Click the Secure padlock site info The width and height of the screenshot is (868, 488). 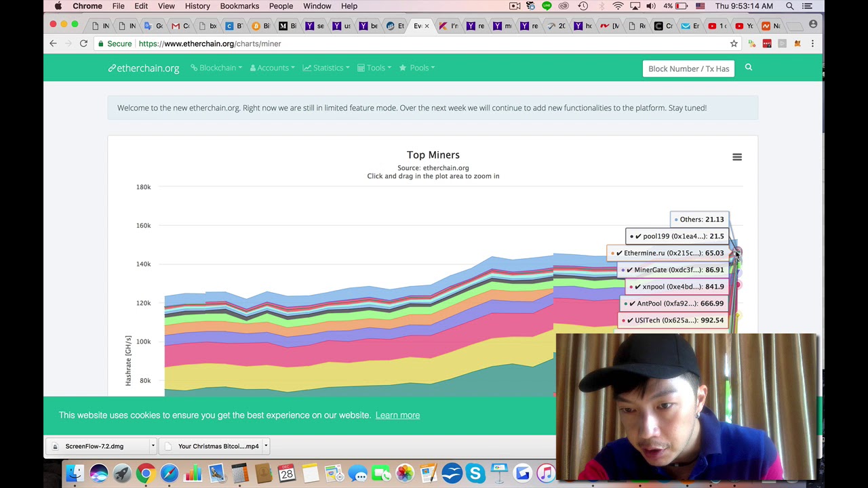click(x=115, y=43)
